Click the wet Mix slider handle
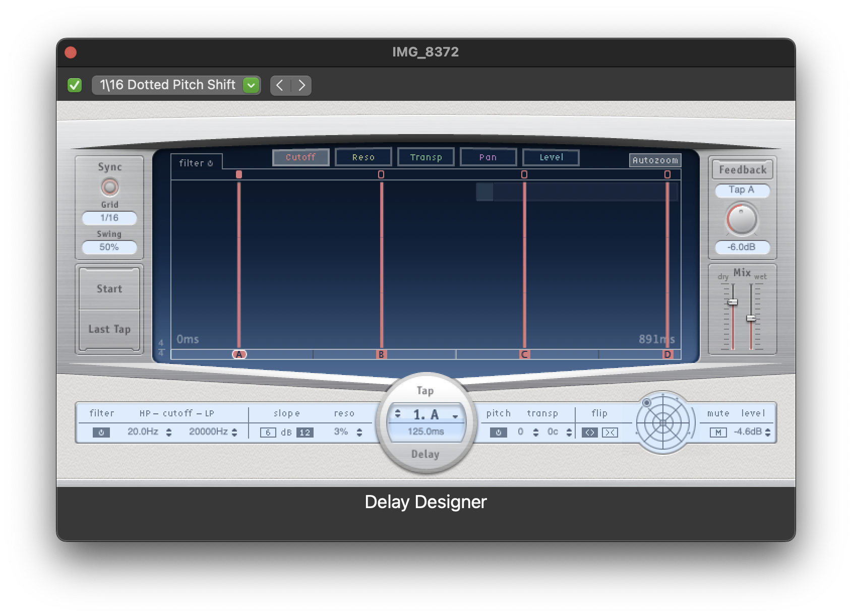 (751, 318)
